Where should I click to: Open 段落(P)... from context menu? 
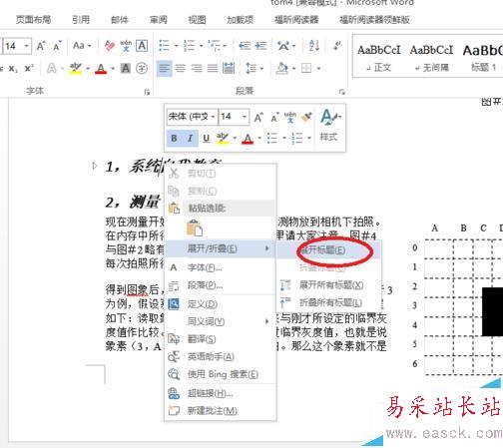coord(221,285)
